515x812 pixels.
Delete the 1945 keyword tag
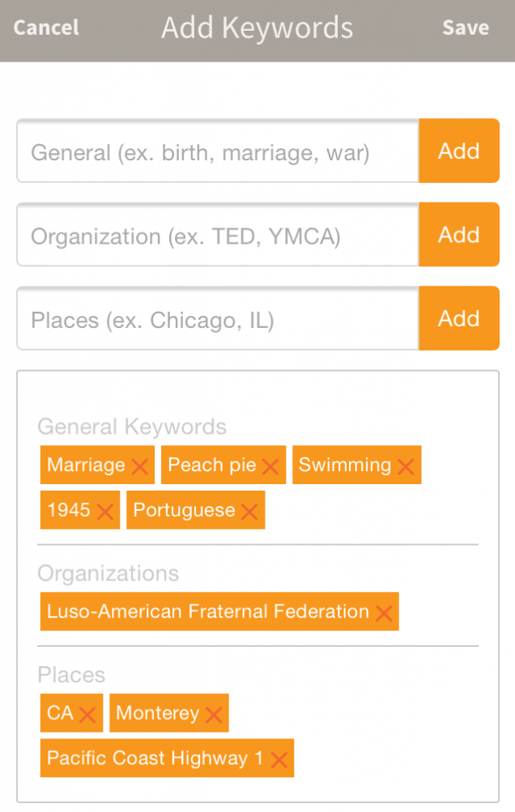[x=105, y=512]
